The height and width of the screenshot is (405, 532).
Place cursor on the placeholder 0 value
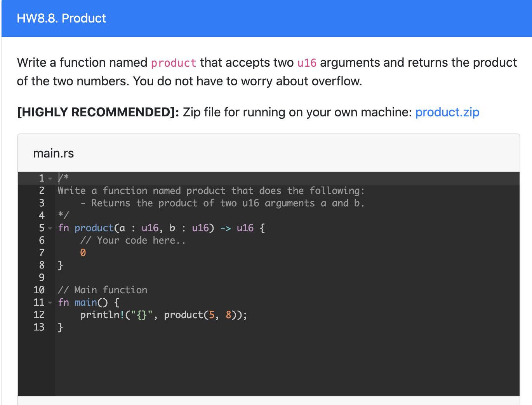(83, 253)
